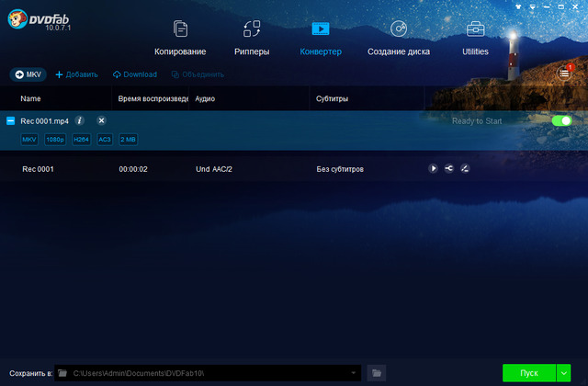Open the Utilities toolbox module
This screenshot has height=386, width=588.
coord(475,38)
